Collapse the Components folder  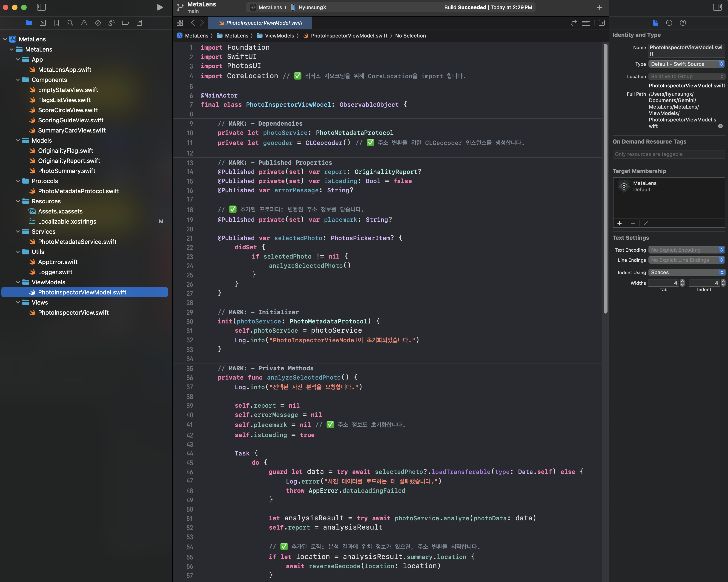click(18, 80)
